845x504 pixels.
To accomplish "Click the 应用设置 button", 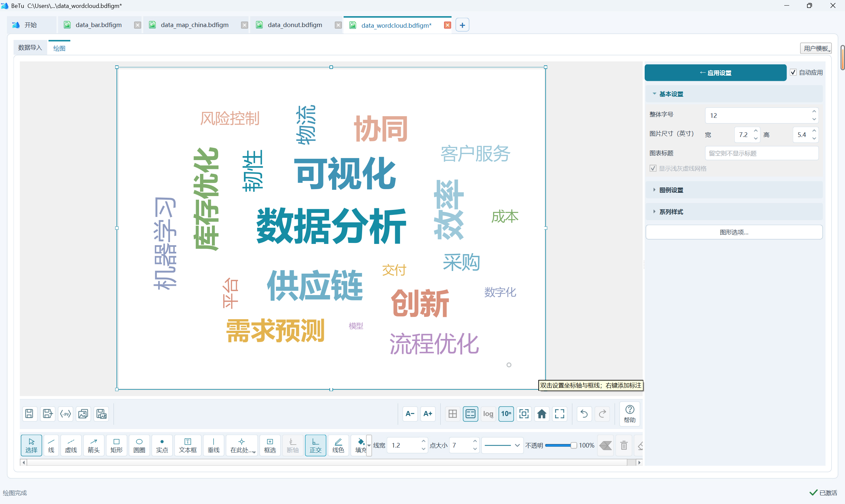I will [715, 73].
